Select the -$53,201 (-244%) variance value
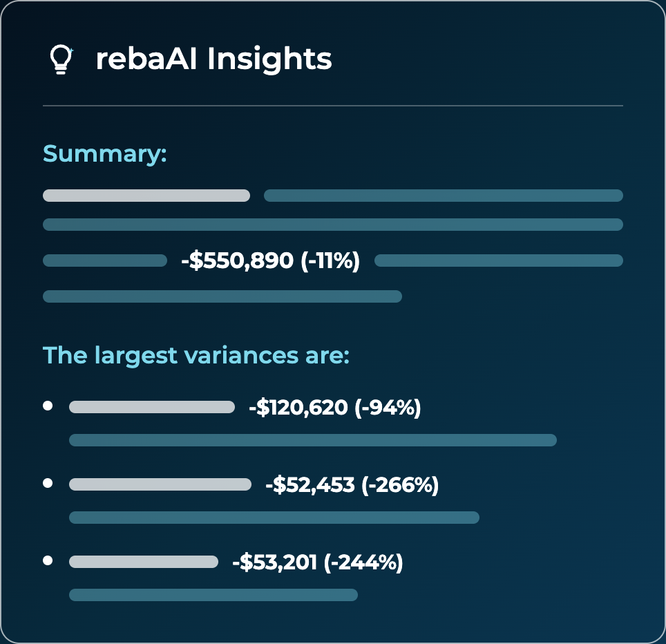666x644 pixels. click(x=317, y=562)
